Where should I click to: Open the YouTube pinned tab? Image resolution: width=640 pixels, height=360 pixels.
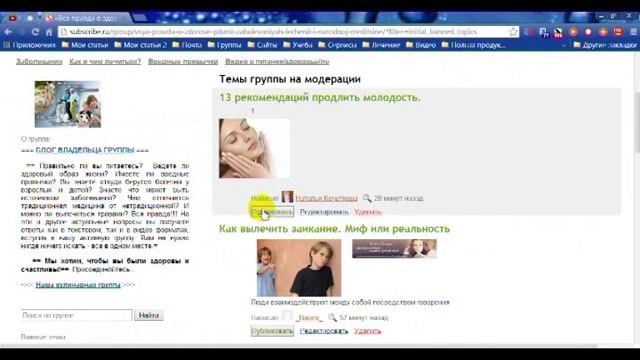pos(13,18)
